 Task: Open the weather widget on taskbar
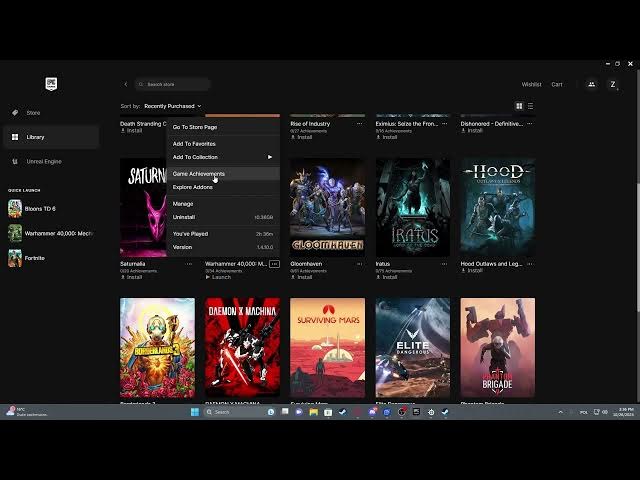(x=27, y=412)
